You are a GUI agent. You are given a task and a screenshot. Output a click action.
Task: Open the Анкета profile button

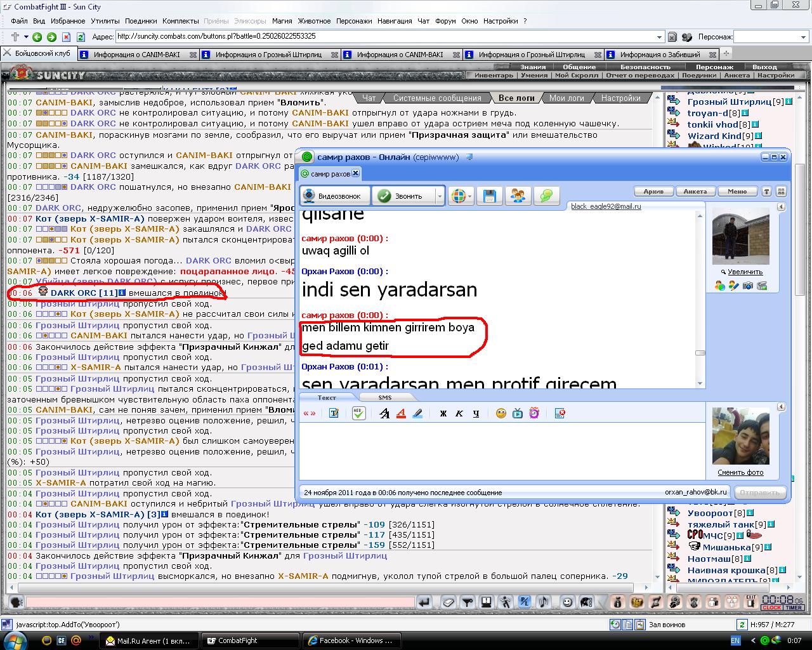695,191
